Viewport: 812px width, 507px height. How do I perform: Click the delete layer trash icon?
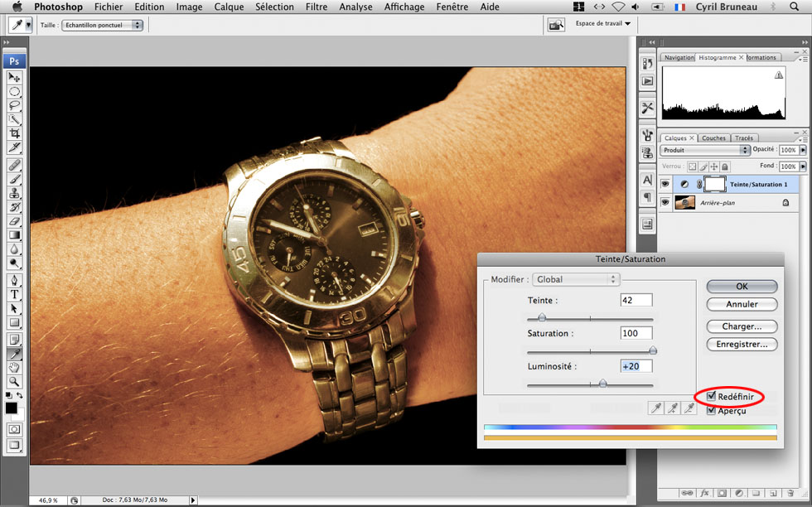[790, 494]
